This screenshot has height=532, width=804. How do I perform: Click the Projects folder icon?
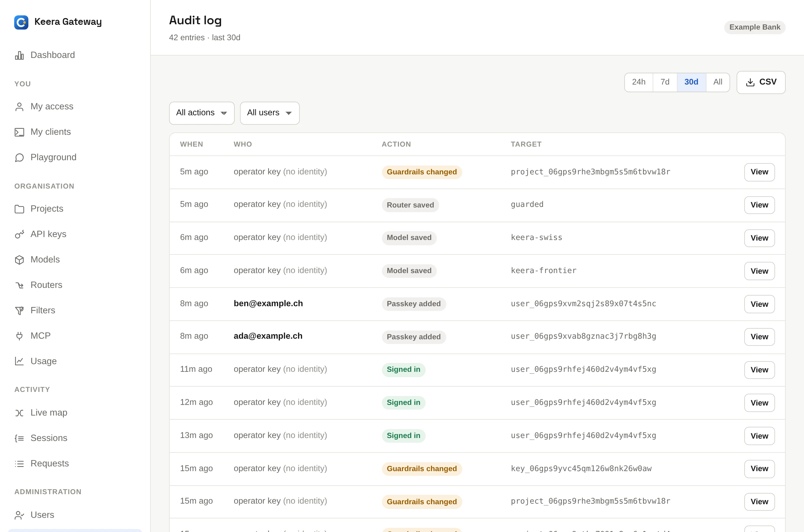point(19,209)
